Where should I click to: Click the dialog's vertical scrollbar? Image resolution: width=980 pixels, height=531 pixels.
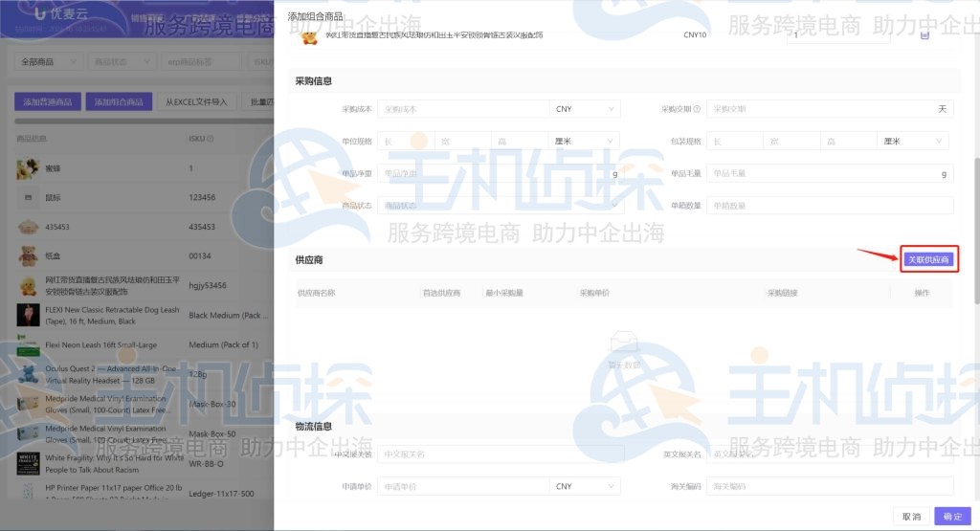tap(976, 232)
